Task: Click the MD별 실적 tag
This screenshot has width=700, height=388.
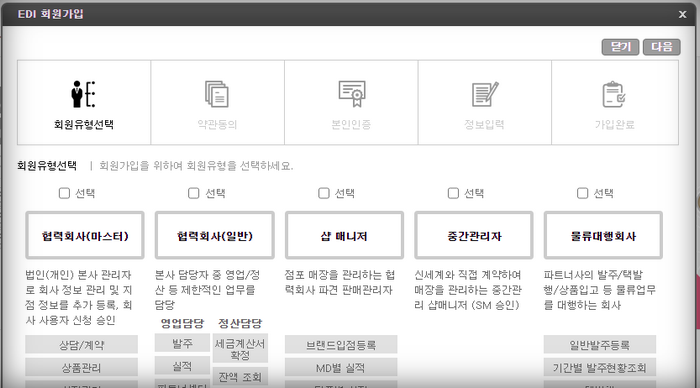Action: tap(341, 367)
